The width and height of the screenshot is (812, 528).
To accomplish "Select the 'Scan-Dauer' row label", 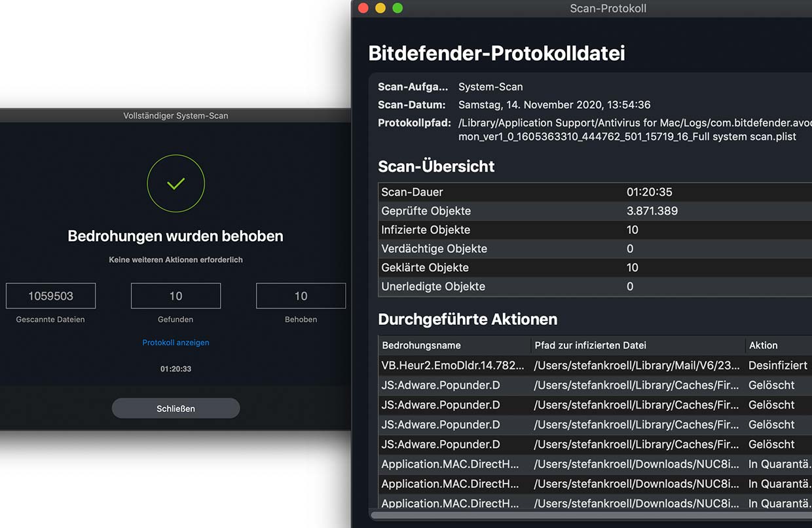I will click(412, 192).
